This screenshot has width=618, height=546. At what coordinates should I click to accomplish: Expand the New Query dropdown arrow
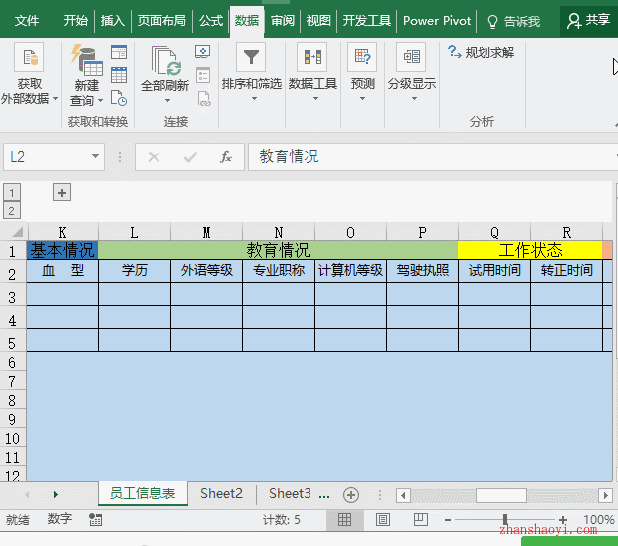[x=100, y=101]
